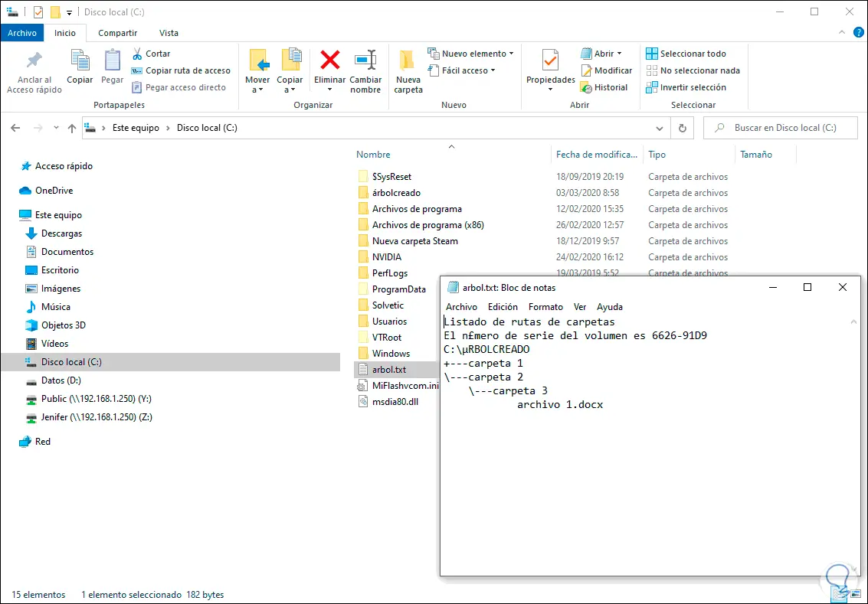Image resolution: width=868 pixels, height=604 pixels.
Task: Click the Eliminar red X icon
Action: point(330,60)
